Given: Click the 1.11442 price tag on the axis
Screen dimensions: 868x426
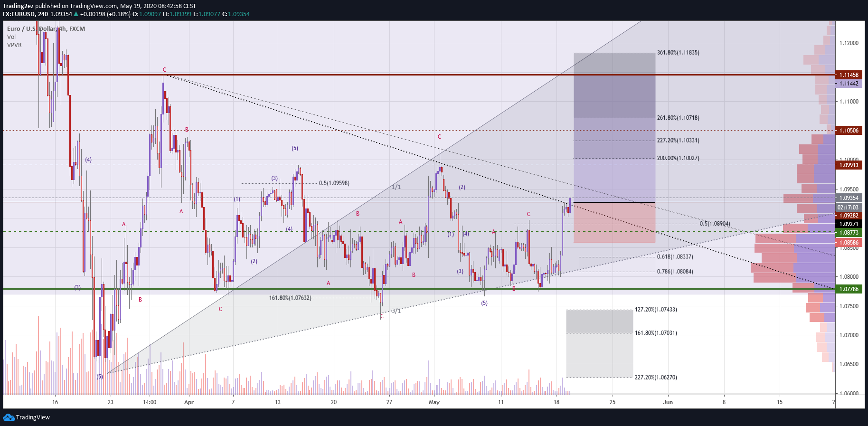Looking at the screenshot, I should pyautogui.click(x=849, y=84).
